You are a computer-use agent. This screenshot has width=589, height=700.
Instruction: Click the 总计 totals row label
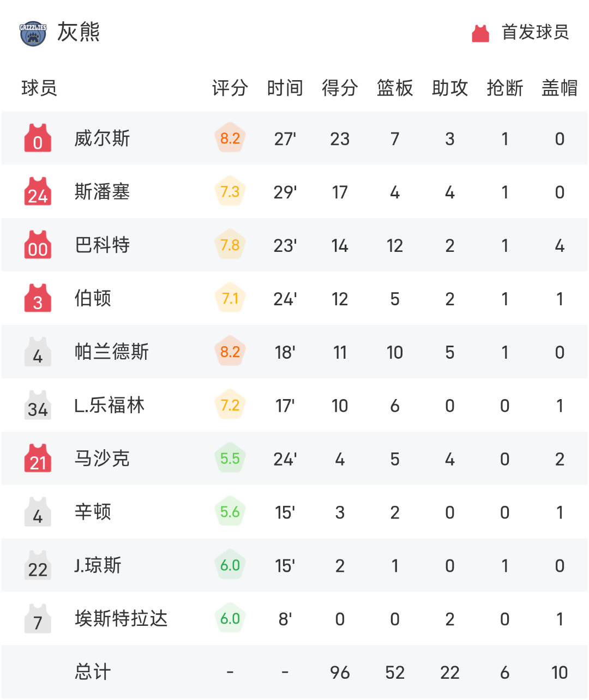(x=93, y=672)
